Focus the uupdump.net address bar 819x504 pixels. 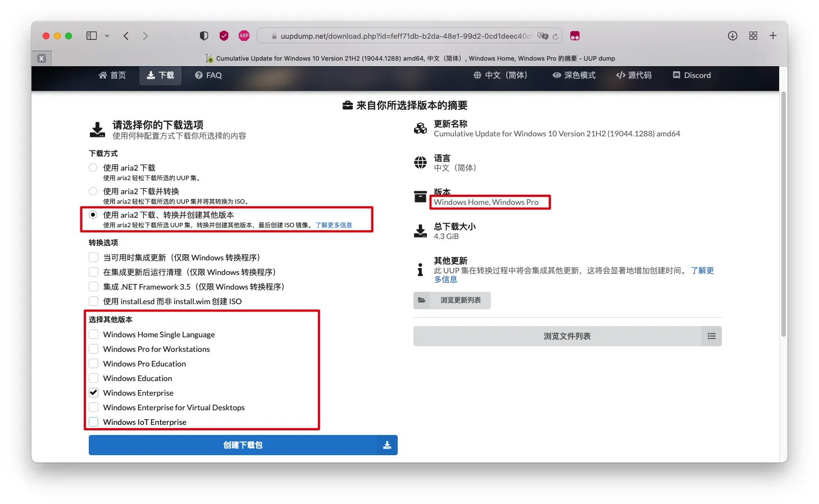click(410, 36)
